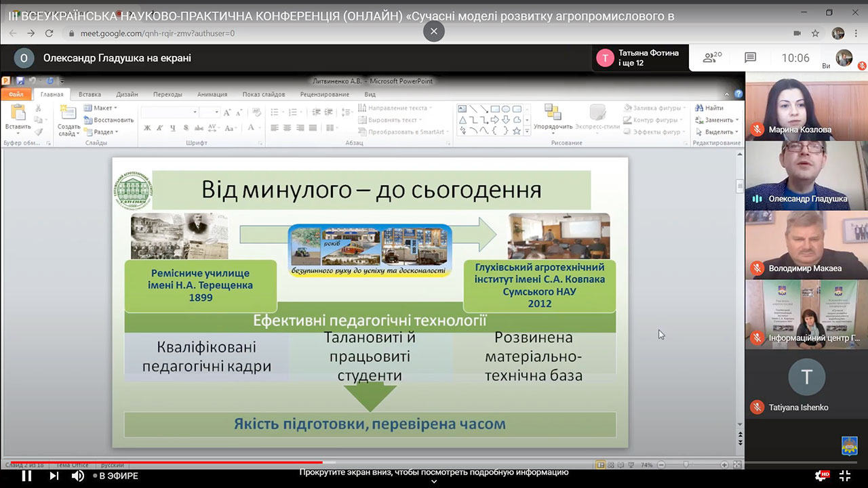Exit fullscreen mode in video player
This screenshot has width=868, height=488.
845,476
